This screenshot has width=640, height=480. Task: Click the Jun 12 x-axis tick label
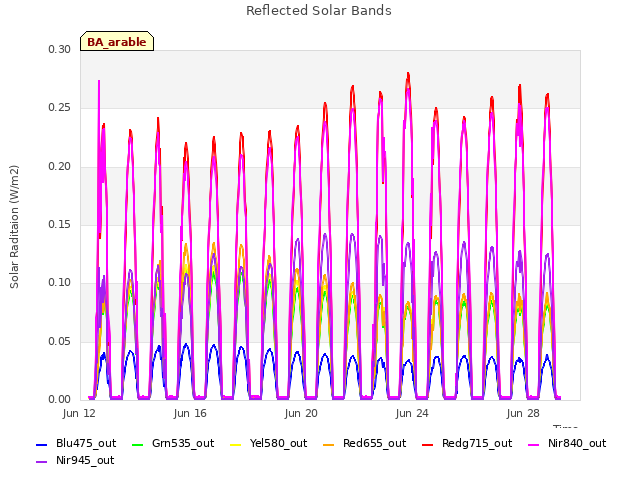(x=79, y=413)
